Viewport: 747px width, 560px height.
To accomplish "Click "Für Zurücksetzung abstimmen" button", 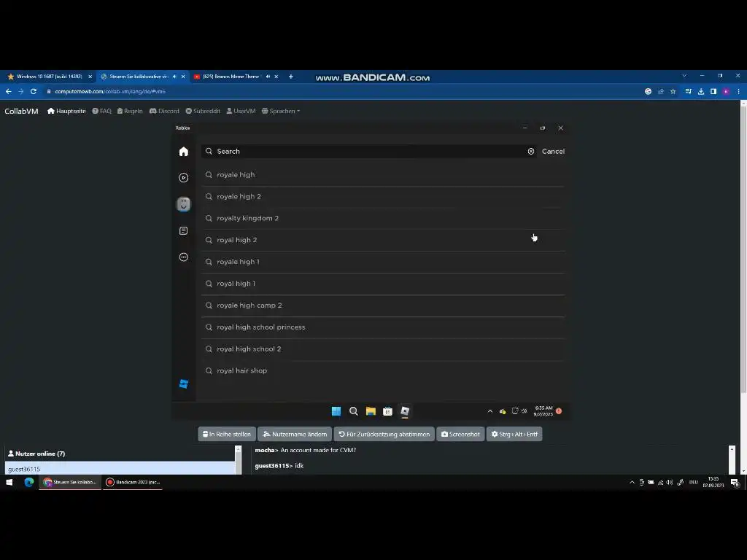I will coord(384,435).
